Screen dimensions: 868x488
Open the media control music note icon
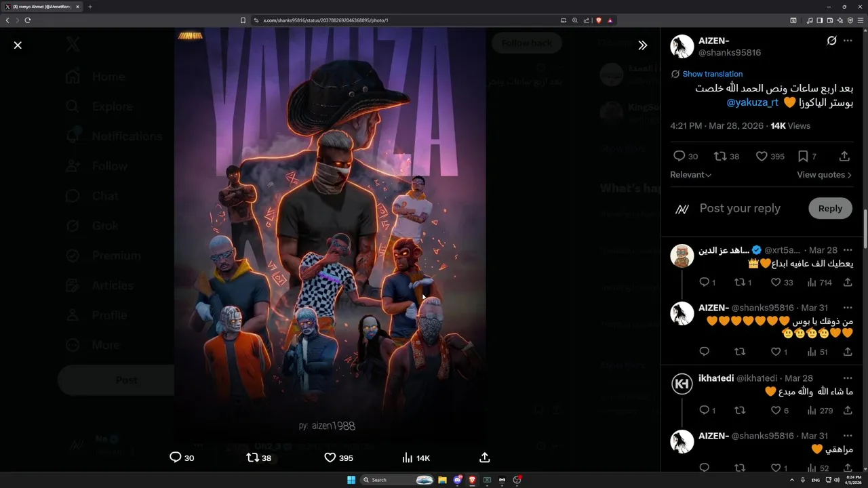tap(810, 20)
